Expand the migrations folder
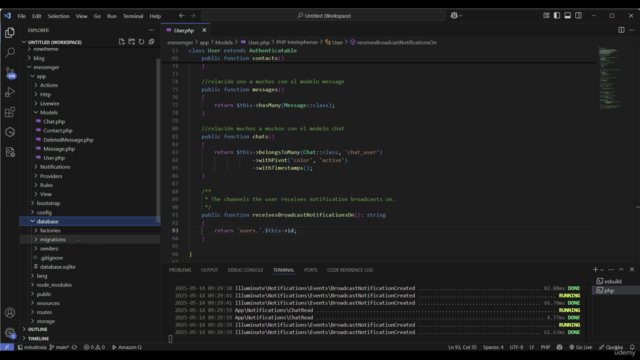The height and width of the screenshot is (360, 640). coord(53,239)
